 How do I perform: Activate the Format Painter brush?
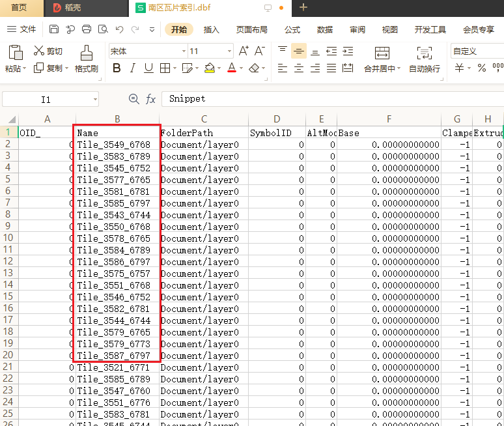coord(86,53)
